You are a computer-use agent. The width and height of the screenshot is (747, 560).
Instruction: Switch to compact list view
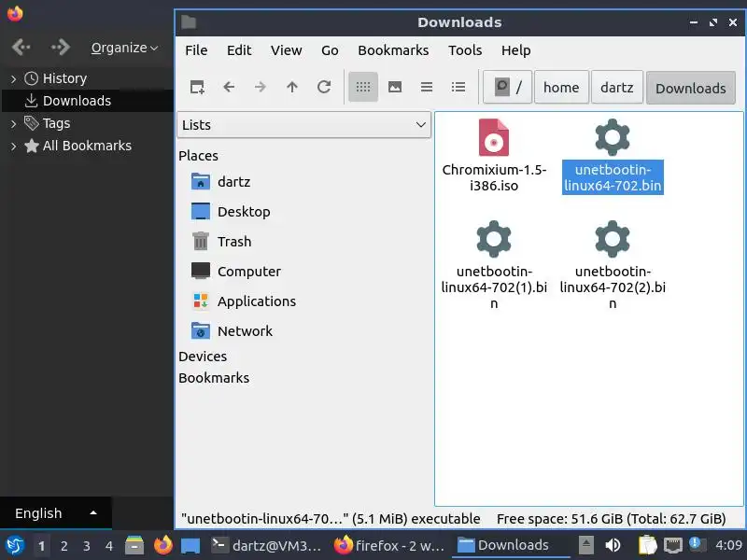427,87
